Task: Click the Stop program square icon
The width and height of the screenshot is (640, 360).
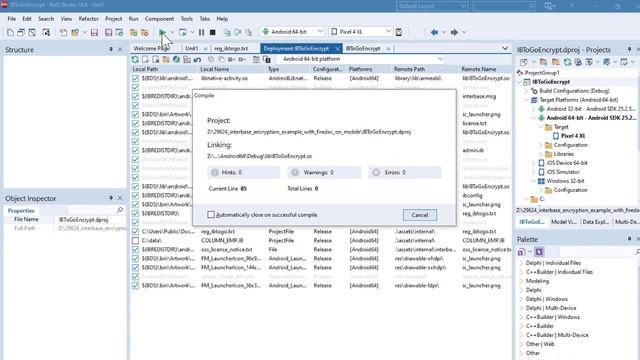Action: click(x=212, y=32)
